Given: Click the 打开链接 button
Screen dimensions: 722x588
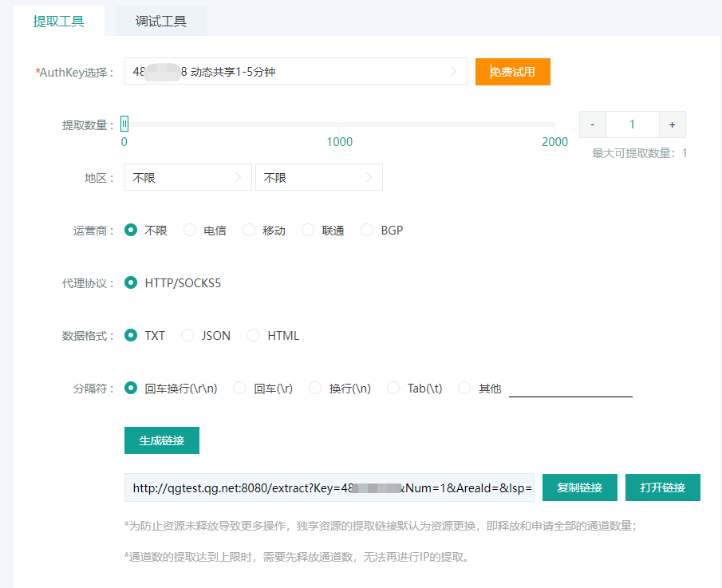Looking at the screenshot, I should [x=662, y=487].
